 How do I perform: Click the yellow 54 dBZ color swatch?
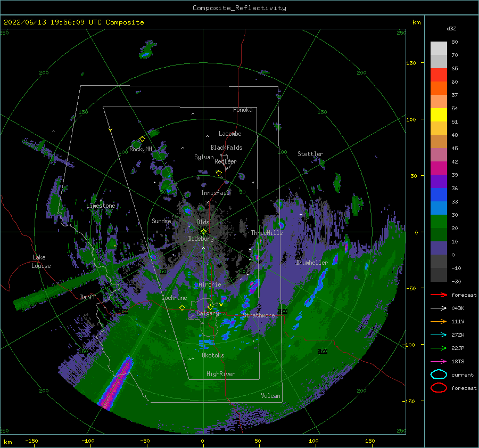[x=439, y=115]
